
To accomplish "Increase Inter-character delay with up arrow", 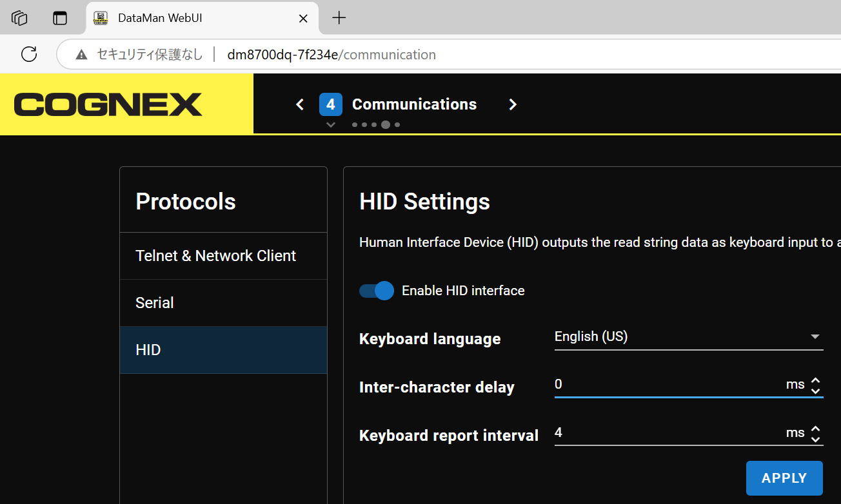I will (815, 380).
